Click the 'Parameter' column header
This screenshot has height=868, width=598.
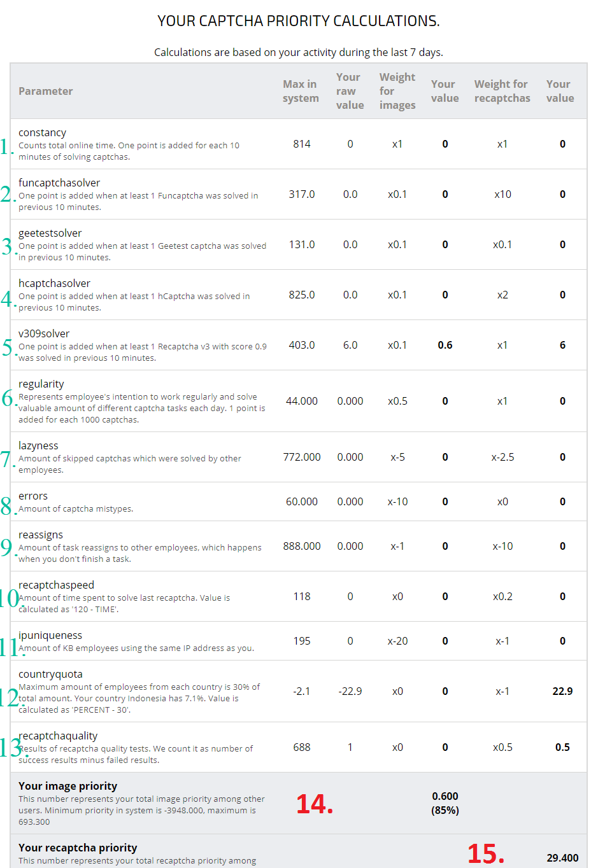click(45, 91)
